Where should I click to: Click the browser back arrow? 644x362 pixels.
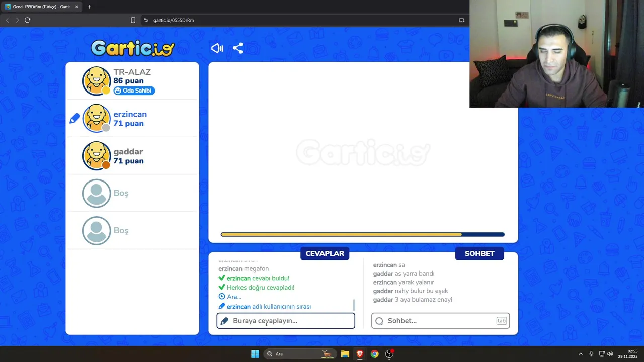pos(7,20)
